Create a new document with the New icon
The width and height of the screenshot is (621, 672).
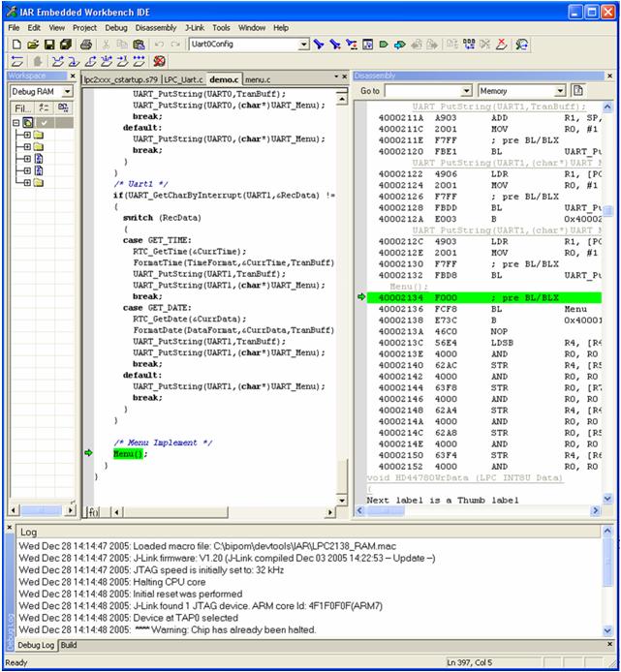[x=16, y=45]
